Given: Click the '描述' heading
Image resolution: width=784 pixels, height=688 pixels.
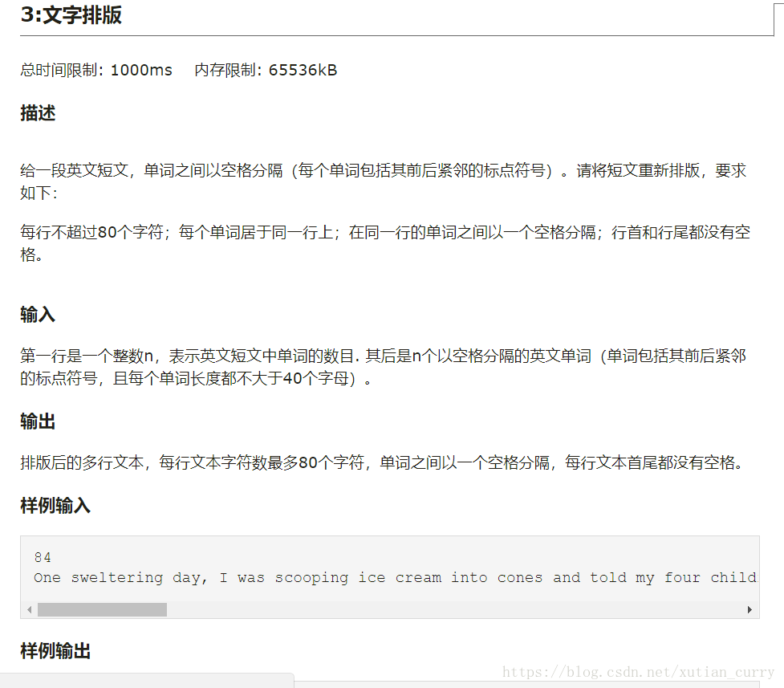Looking at the screenshot, I should (38, 113).
